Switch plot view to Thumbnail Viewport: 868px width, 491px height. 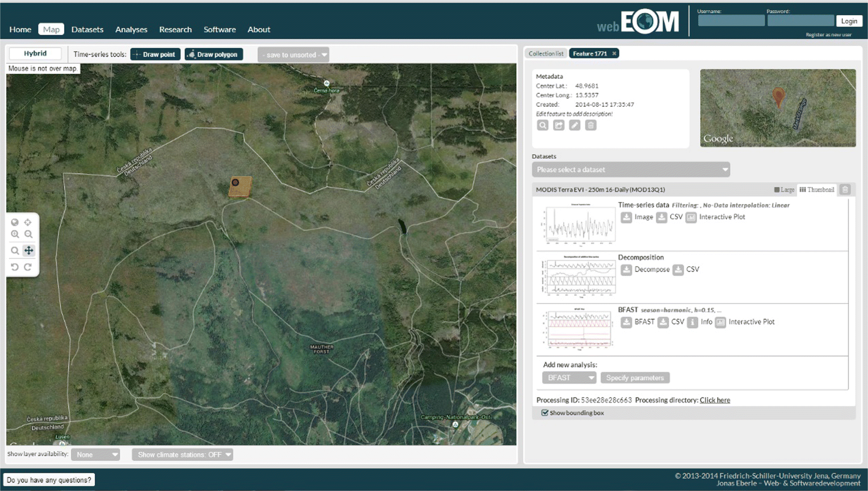tap(817, 189)
